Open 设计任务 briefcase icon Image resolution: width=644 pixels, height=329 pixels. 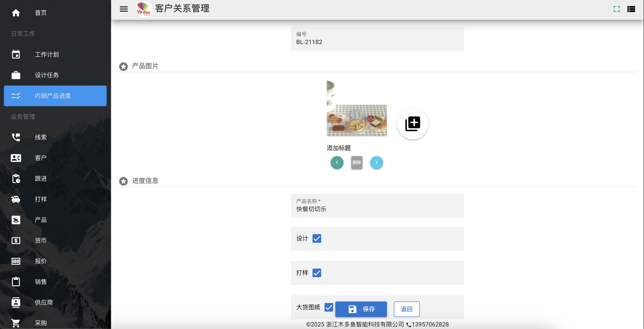[16, 75]
